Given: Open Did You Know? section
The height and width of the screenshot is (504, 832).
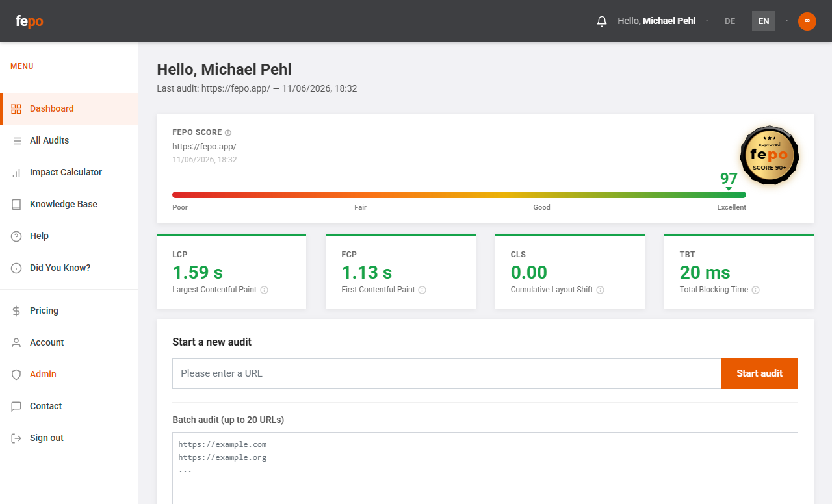Looking at the screenshot, I should (x=69, y=268).
